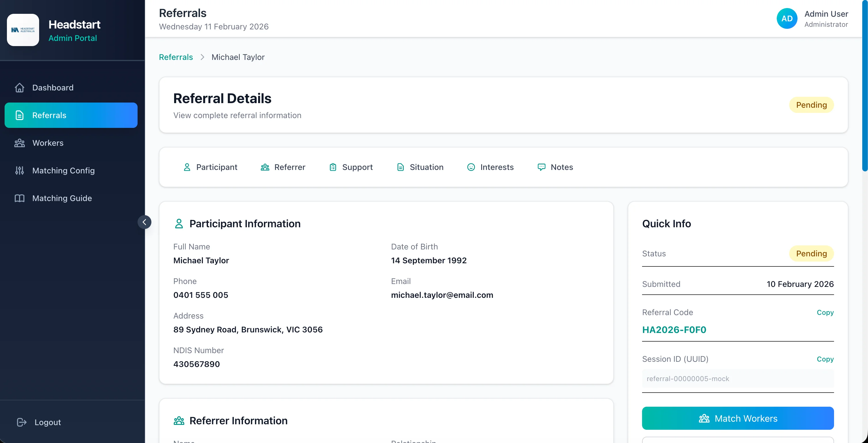This screenshot has width=868, height=443.
Task: Click the Matching Guide book icon
Action: (20, 198)
